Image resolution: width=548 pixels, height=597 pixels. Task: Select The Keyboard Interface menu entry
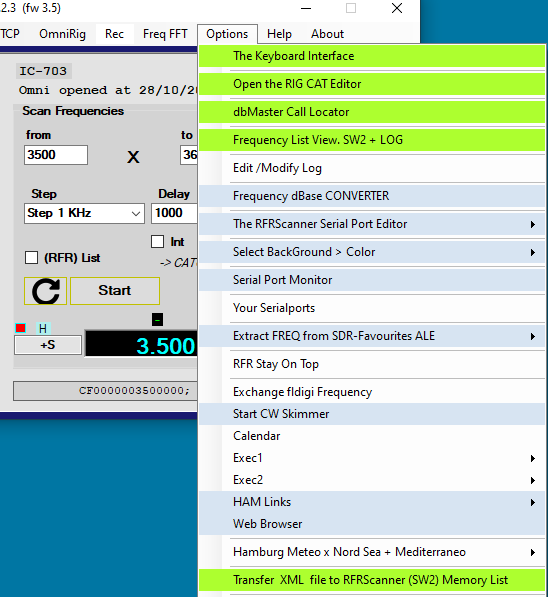click(372, 56)
